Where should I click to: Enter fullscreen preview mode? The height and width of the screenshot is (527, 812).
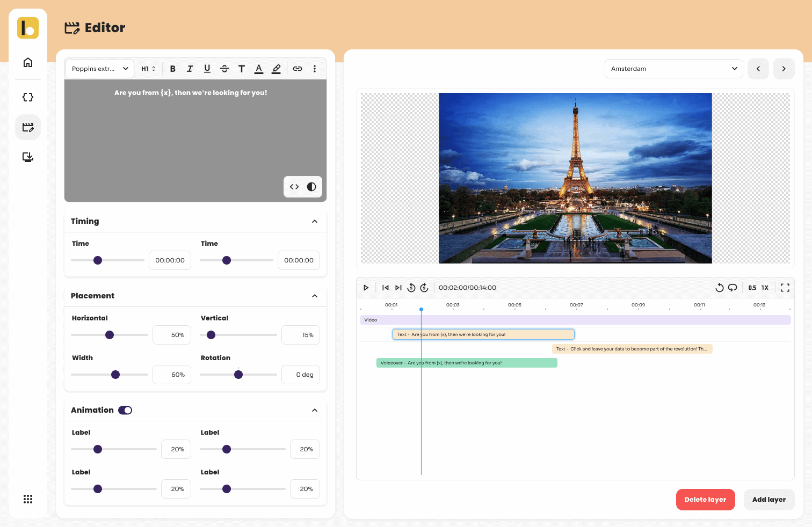[785, 288]
